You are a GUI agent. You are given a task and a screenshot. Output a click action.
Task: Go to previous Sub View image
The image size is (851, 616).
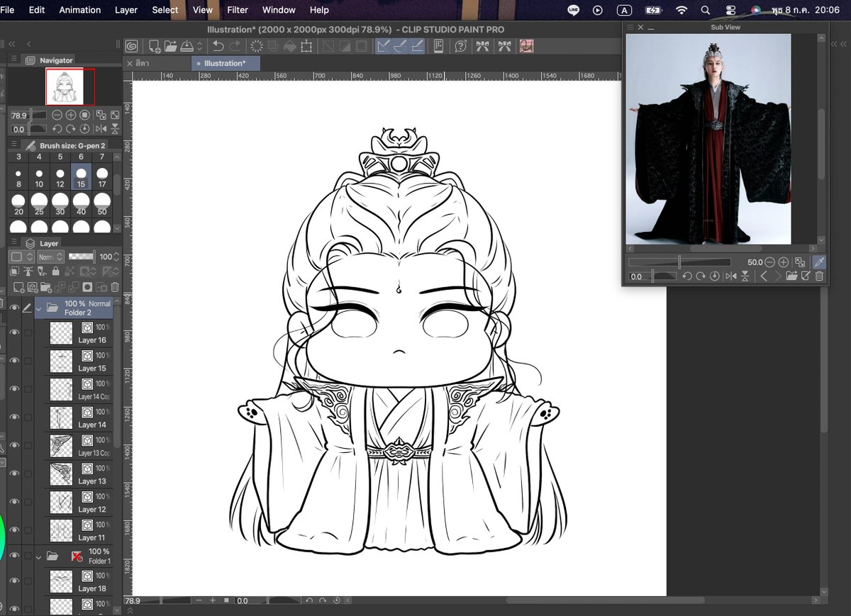764,276
